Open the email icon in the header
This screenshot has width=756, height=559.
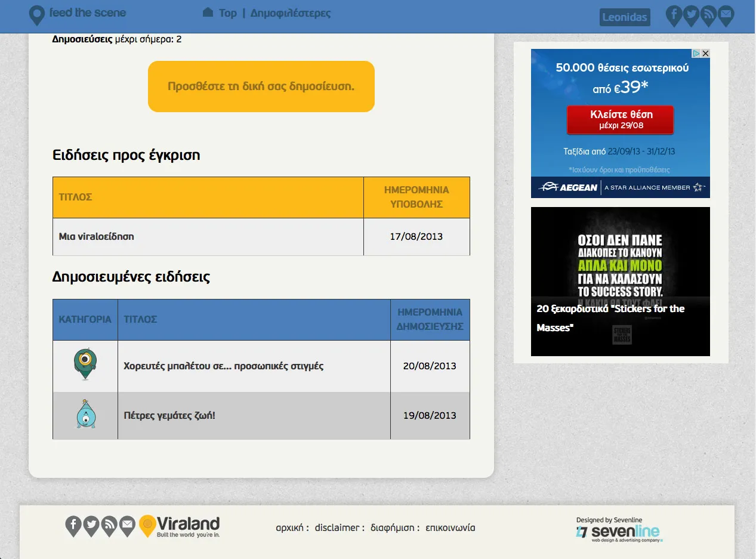[x=726, y=16]
